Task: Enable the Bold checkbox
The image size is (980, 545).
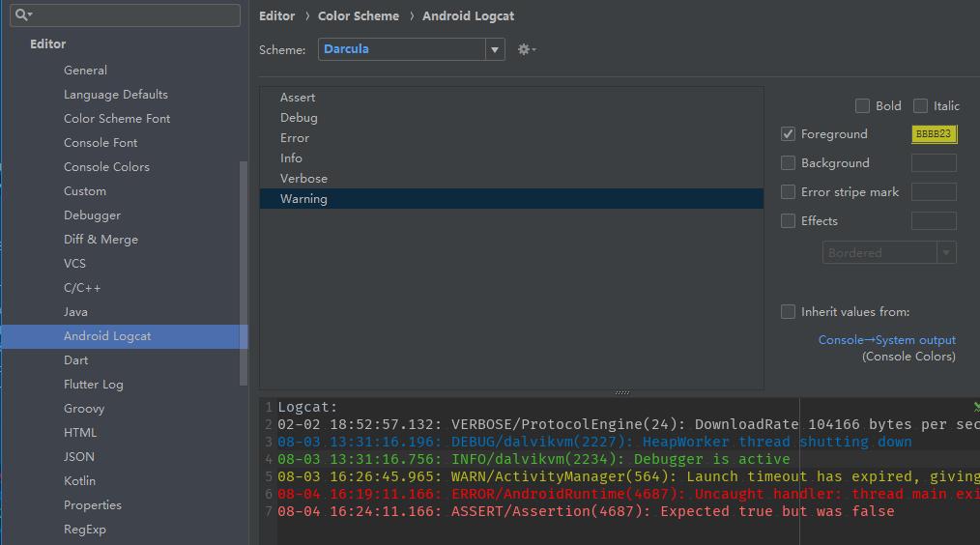Action: [862, 106]
